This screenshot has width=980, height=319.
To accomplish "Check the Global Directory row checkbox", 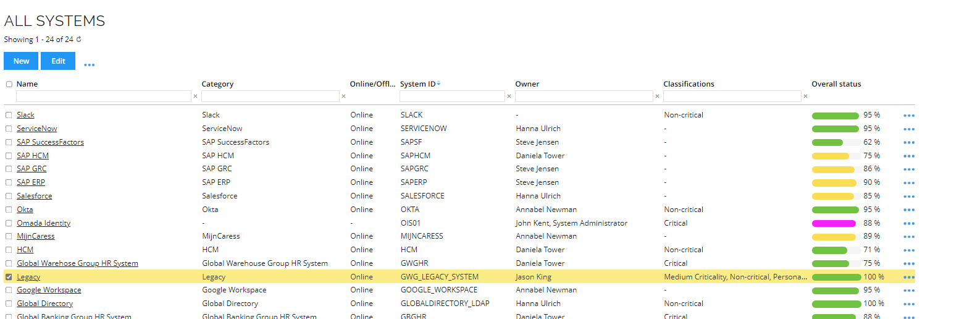I will tap(9, 304).
